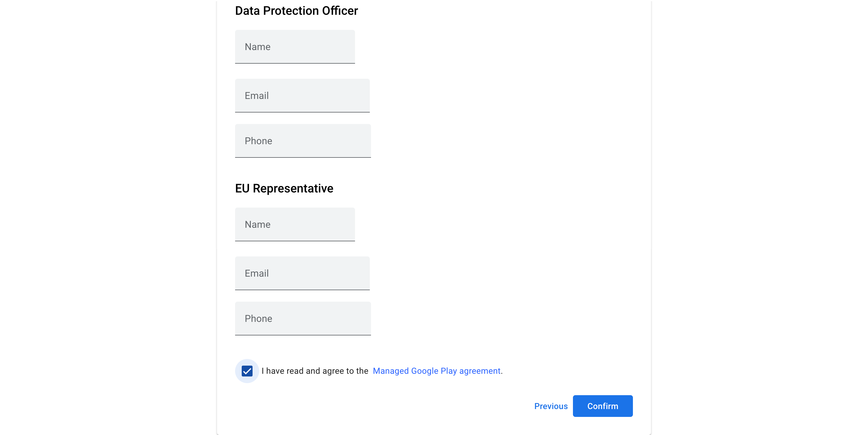Open the Managed Google Play agreement link
868x435 pixels.
(436, 371)
